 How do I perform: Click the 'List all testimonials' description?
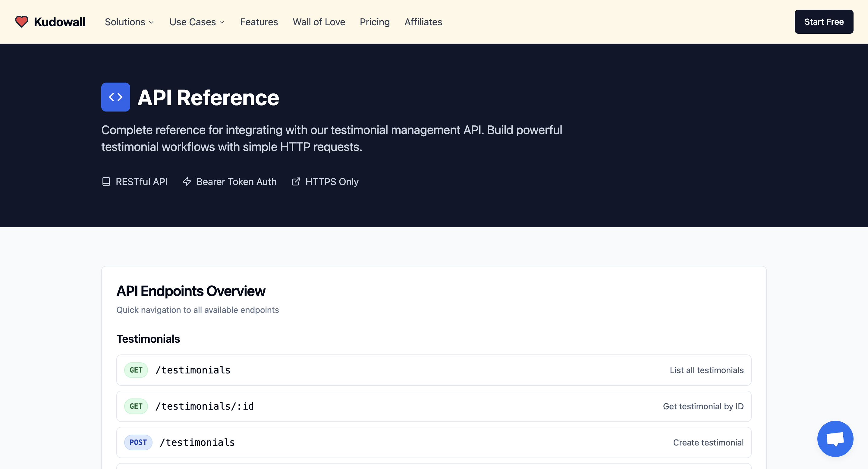706,370
